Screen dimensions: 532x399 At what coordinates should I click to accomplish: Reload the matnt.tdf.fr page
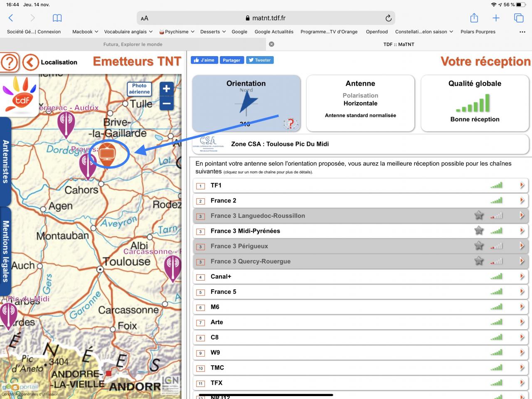388,18
